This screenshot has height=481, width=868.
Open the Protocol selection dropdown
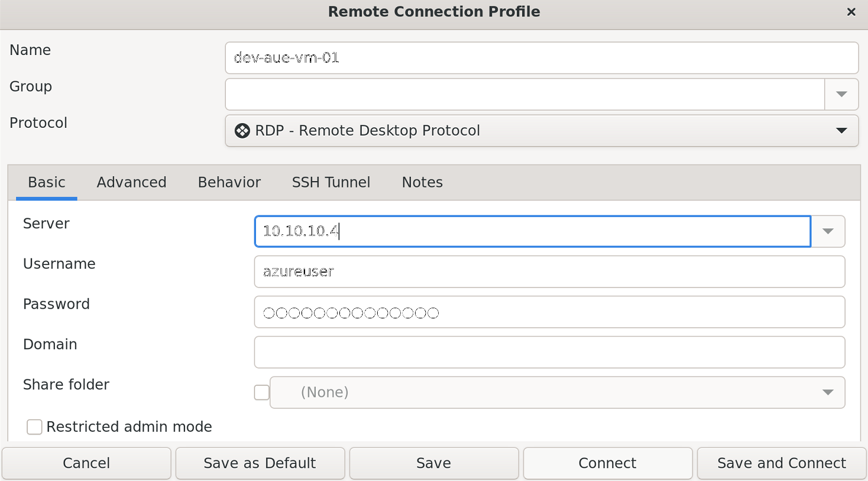click(x=842, y=130)
